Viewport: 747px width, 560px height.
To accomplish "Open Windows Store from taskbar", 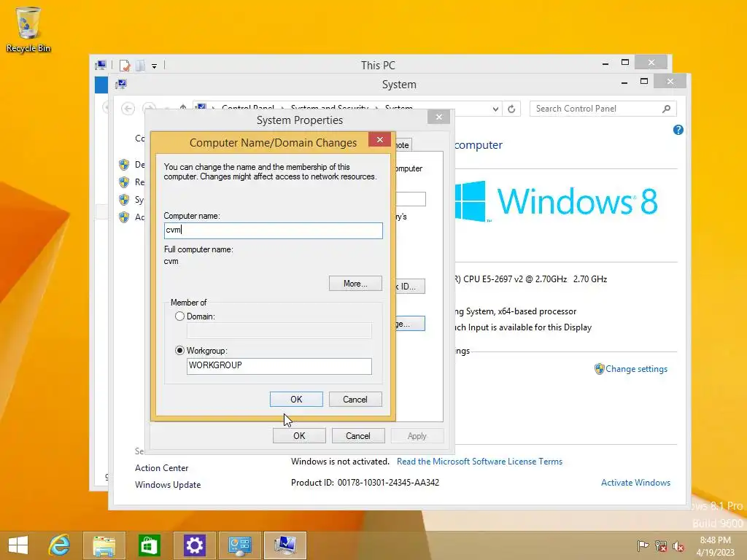I will pyautogui.click(x=149, y=545).
